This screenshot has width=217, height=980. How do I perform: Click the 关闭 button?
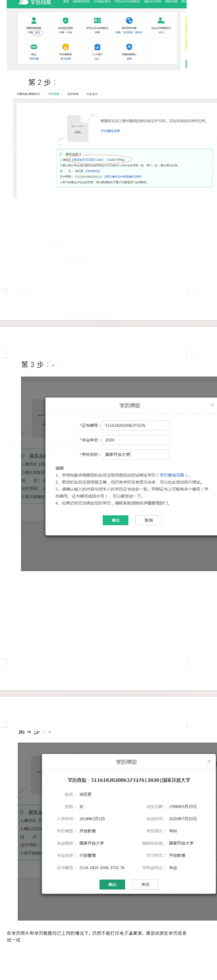tap(145, 885)
